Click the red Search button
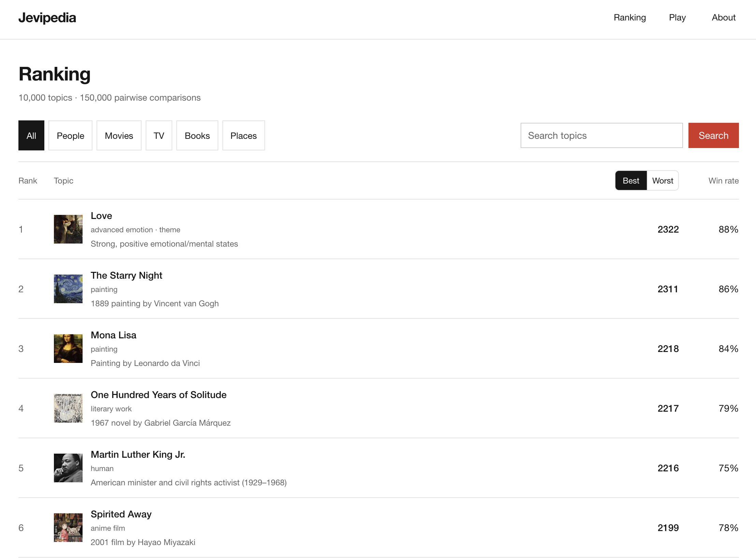 [713, 135]
